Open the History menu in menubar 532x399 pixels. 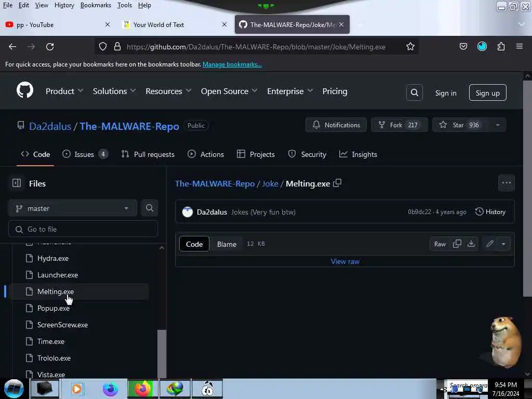(x=64, y=5)
